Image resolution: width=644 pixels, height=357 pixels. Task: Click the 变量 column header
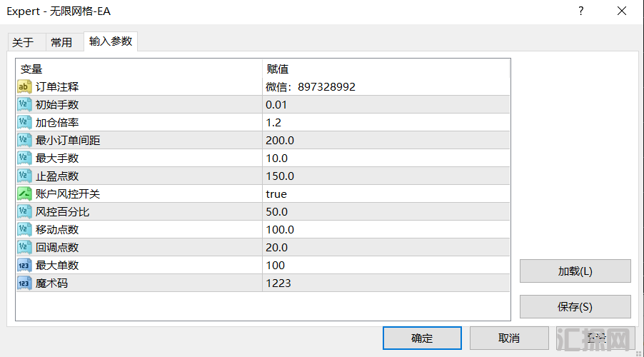[139, 69]
